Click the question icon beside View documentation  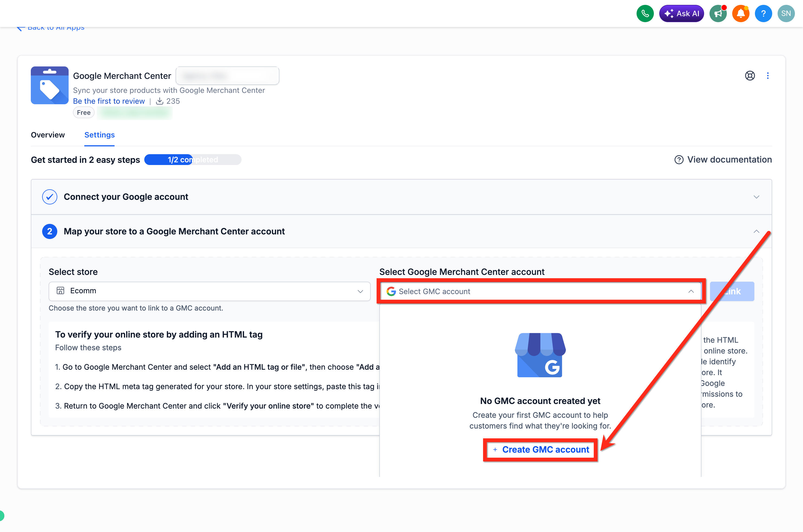click(x=679, y=160)
